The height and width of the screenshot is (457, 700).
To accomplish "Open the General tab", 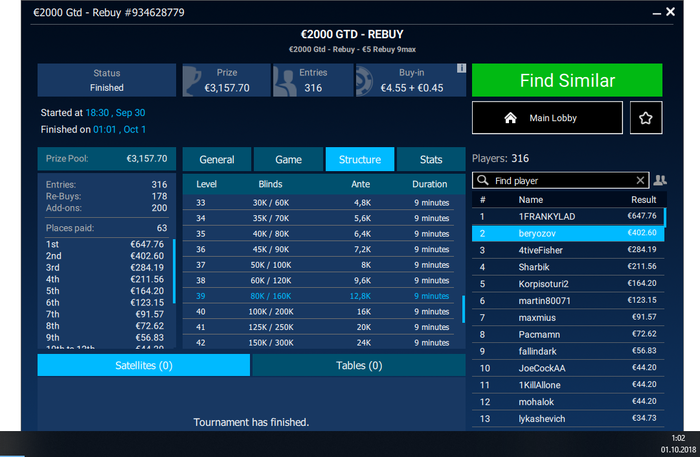I will click(217, 159).
